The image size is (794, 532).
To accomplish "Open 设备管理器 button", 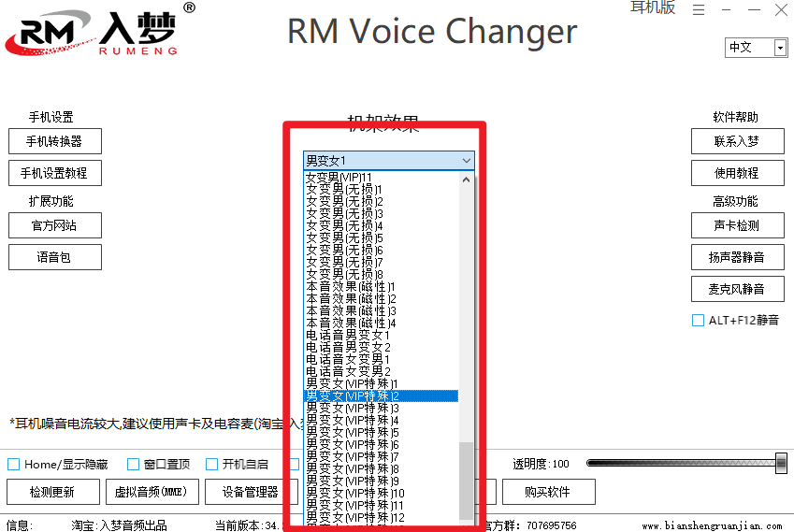I will (250, 492).
